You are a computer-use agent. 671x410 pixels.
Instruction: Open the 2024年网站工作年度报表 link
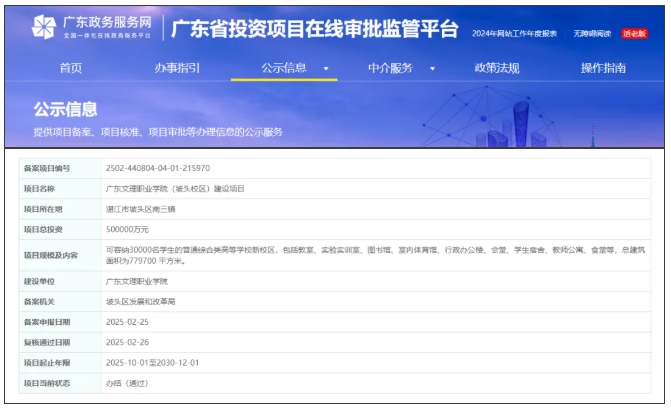[514, 33]
